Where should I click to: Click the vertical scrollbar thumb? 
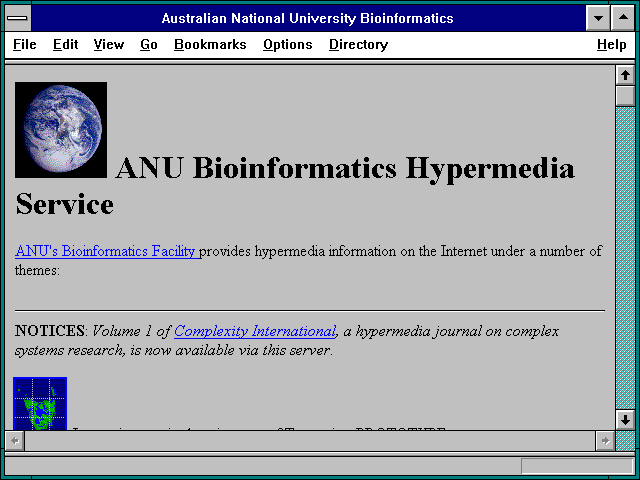click(625, 96)
